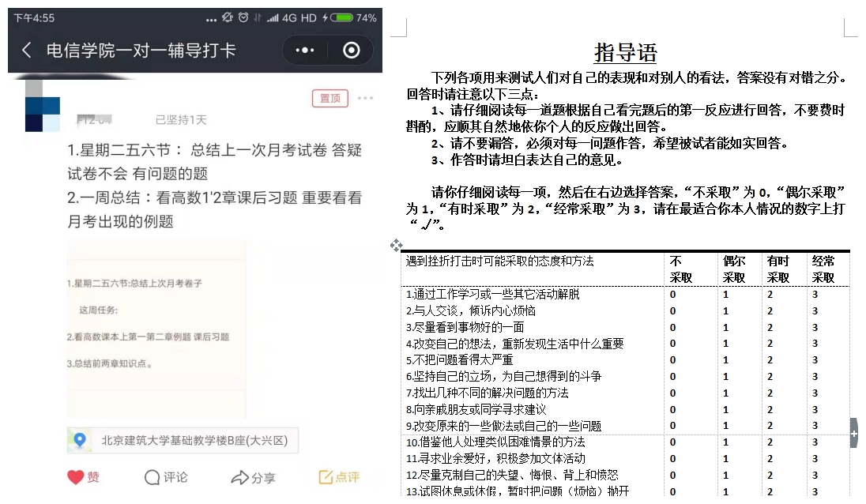Tap the back arrow in the header

point(27,51)
